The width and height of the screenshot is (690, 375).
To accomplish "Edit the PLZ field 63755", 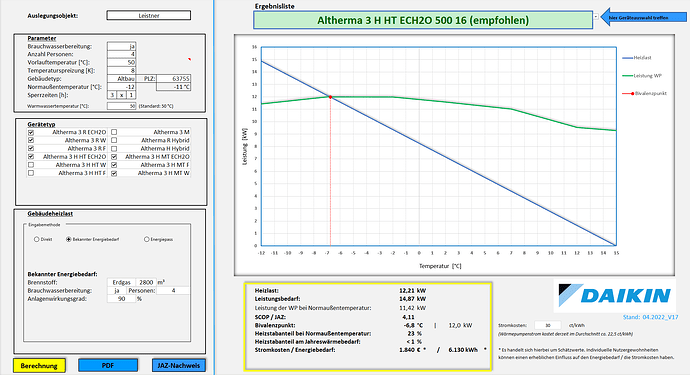I will 173,78.
